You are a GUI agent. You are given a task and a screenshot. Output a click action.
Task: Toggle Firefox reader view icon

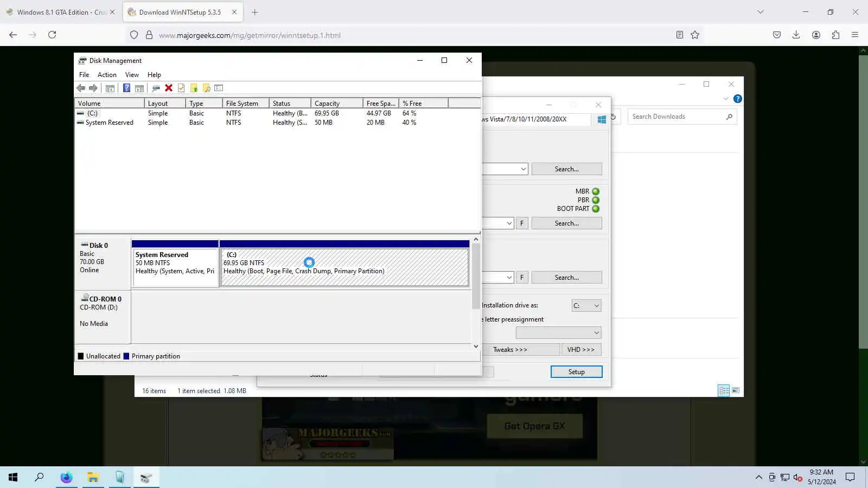click(679, 35)
